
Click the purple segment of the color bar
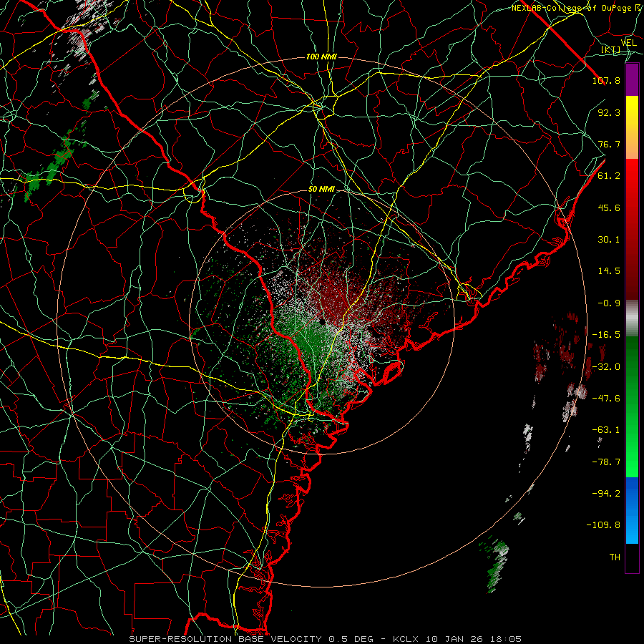click(x=632, y=80)
